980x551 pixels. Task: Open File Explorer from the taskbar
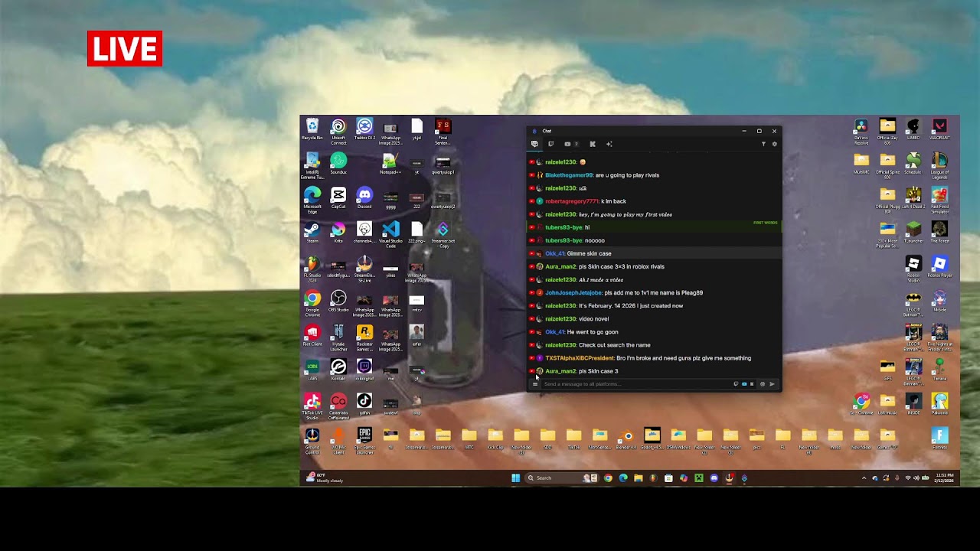(638, 478)
